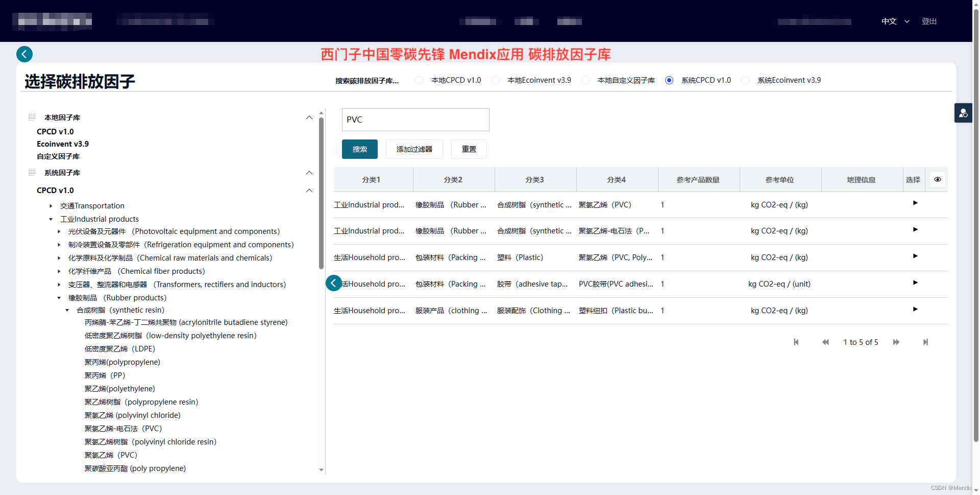The image size is (980, 495).
Task: Go to last page of results
Action: coord(925,342)
